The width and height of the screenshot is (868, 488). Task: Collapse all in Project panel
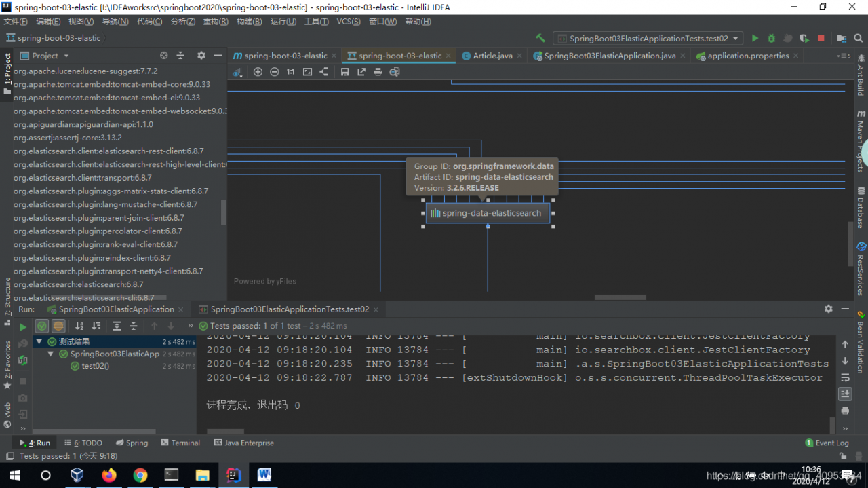[180, 56]
